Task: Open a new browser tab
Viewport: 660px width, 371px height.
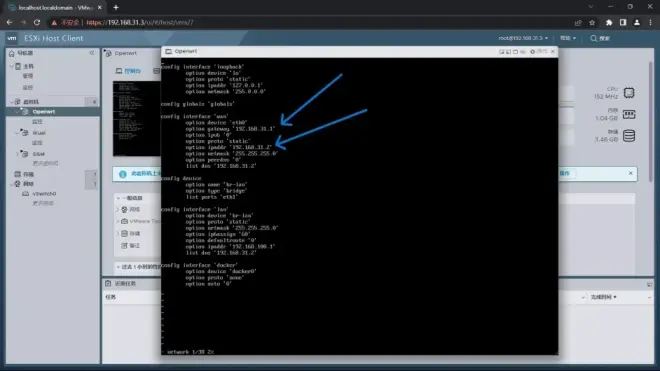Action: coord(116,7)
